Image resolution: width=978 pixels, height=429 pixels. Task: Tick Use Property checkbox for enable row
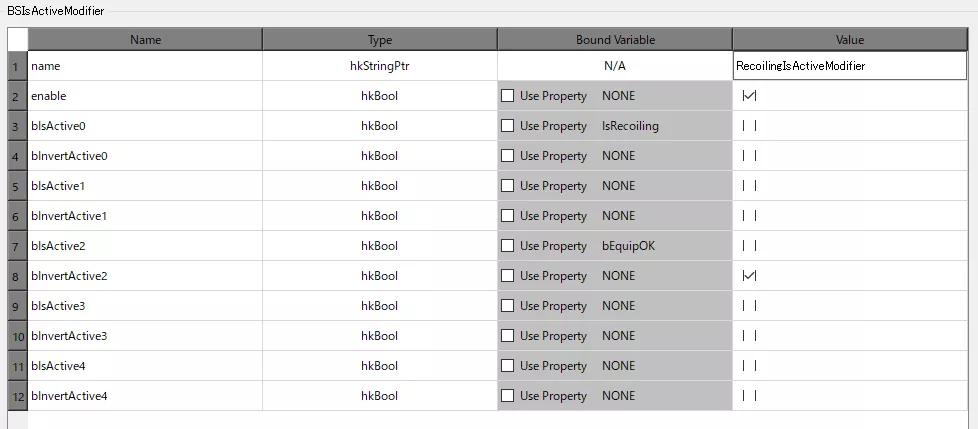508,96
